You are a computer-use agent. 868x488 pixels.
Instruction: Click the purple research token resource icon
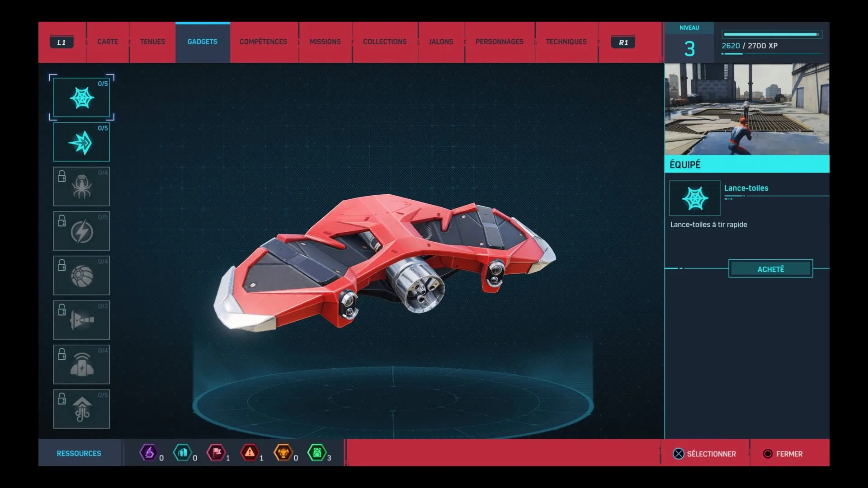(x=148, y=452)
